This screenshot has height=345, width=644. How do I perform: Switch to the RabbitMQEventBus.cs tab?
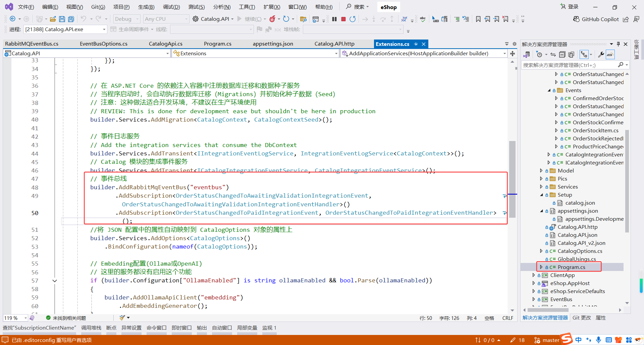31,44
